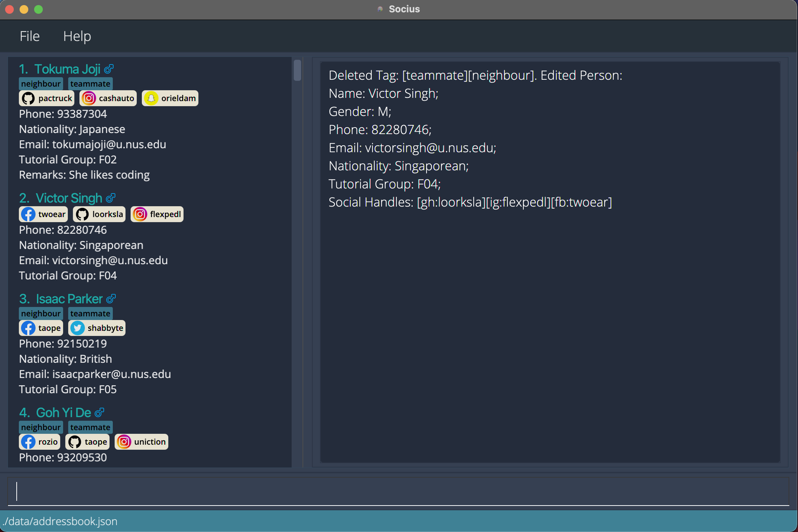798x532 pixels.
Task: Click Tutorial Group: F05 text
Action: click(x=68, y=389)
